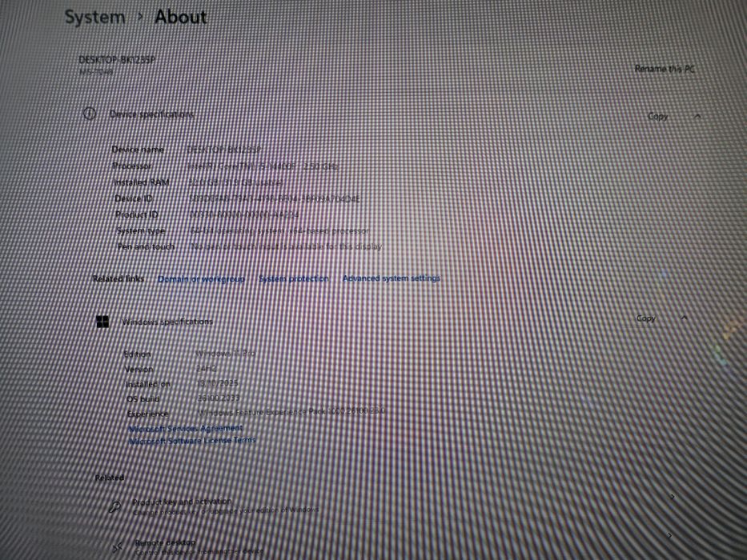Open Domain or workgroup link
747x560 pixels.
201,279
